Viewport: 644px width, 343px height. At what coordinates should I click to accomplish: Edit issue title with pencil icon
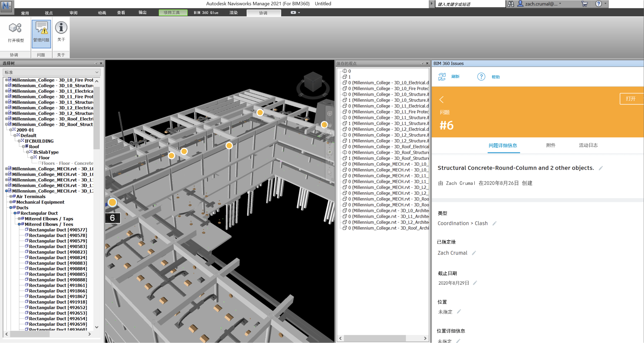[601, 168]
